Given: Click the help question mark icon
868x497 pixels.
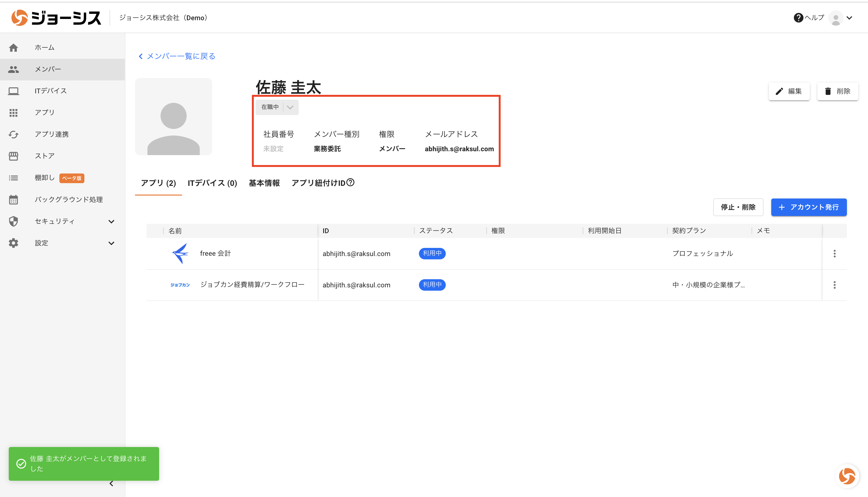Looking at the screenshot, I should [x=798, y=18].
